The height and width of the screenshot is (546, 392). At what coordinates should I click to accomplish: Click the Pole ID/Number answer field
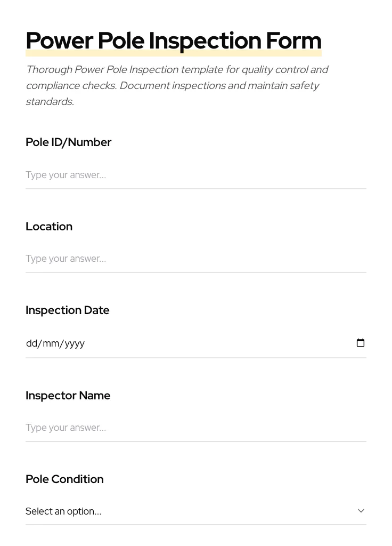[x=195, y=175]
